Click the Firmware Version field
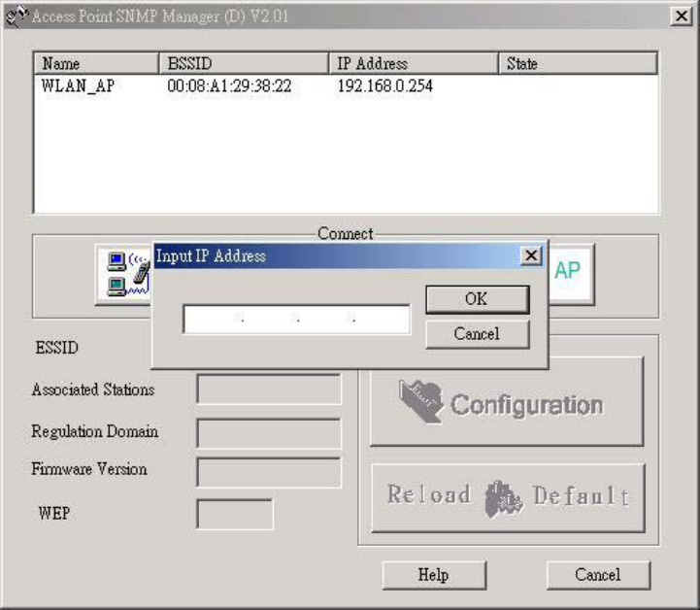 click(x=269, y=472)
